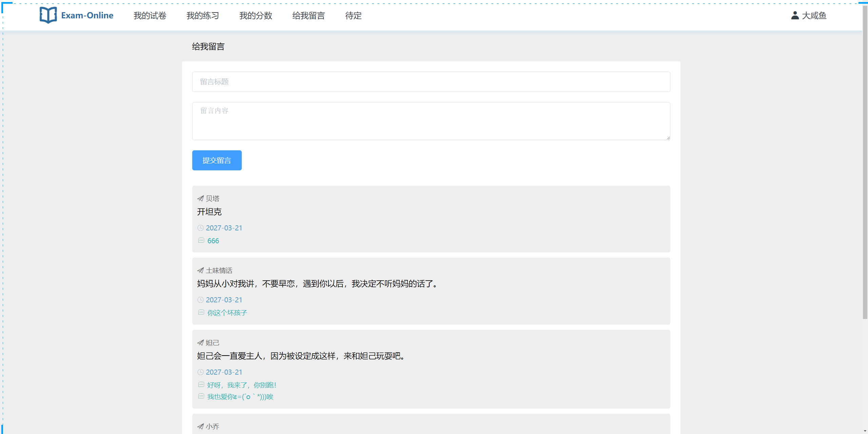This screenshot has width=868, height=434.
Task: Click the user avatar icon beside 大咸鱼
Action: coord(795,15)
